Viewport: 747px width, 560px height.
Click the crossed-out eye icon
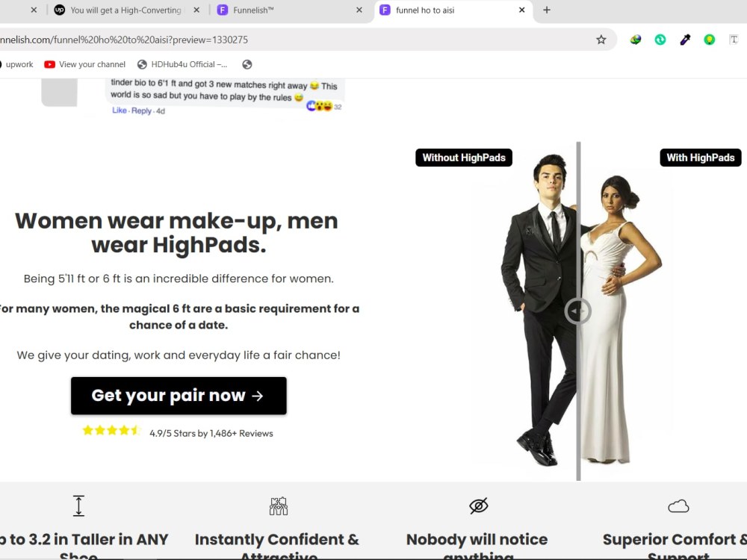point(478,505)
